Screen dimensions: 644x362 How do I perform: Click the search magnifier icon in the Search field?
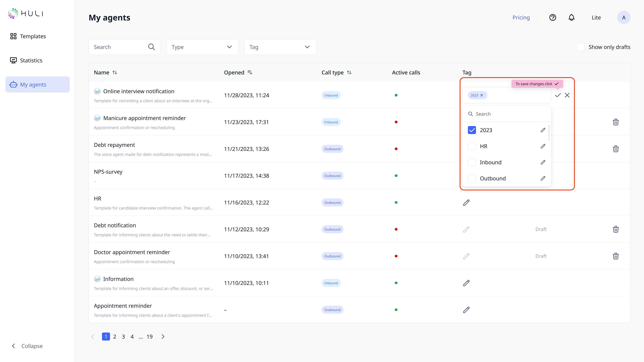151,47
